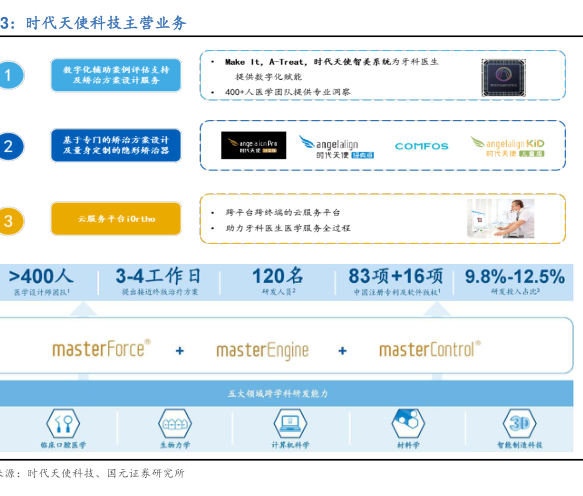The image size is (583, 496).
Task: Click the 研发投入占比 caption
Action: [515, 292]
